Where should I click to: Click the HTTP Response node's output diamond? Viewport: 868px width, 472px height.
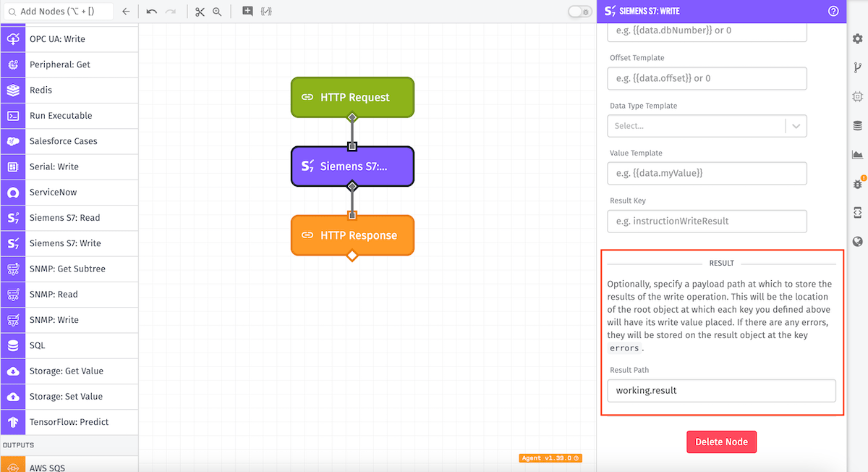coord(352,256)
